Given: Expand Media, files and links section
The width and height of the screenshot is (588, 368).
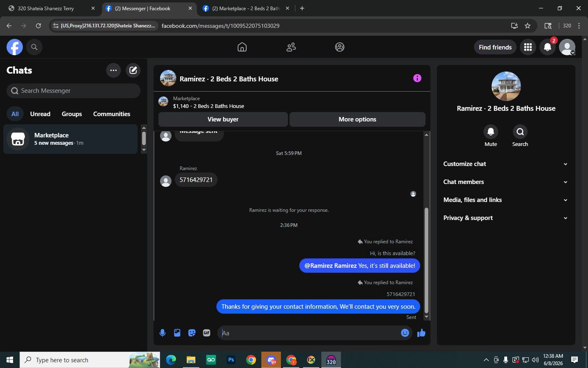Looking at the screenshot, I should coord(506,200).
